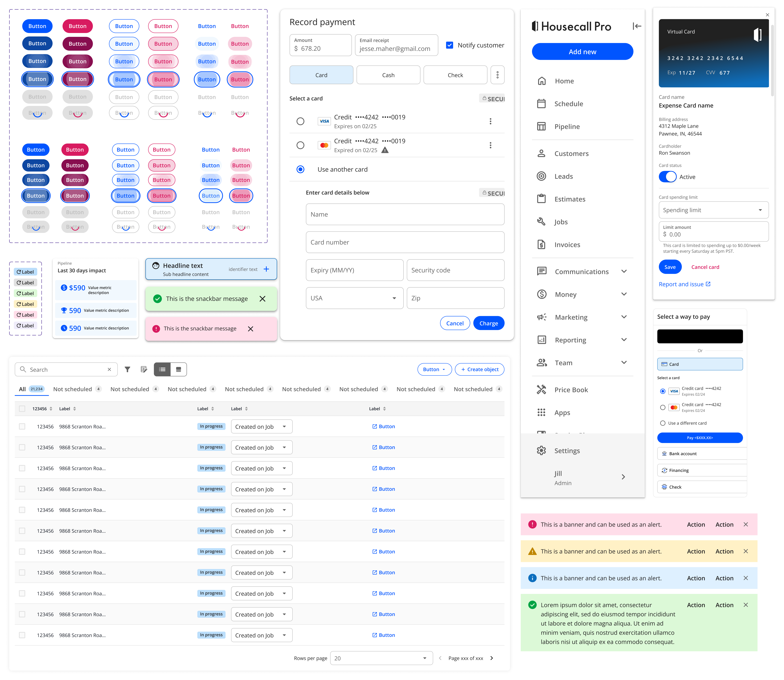
Task: Dismiss the green snackbar message
Action: (262, 299)
